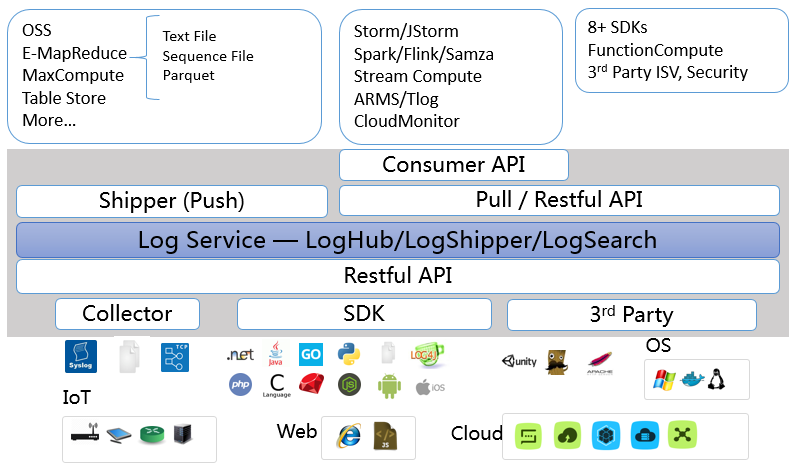Choose the Python logo

point(349,354)
